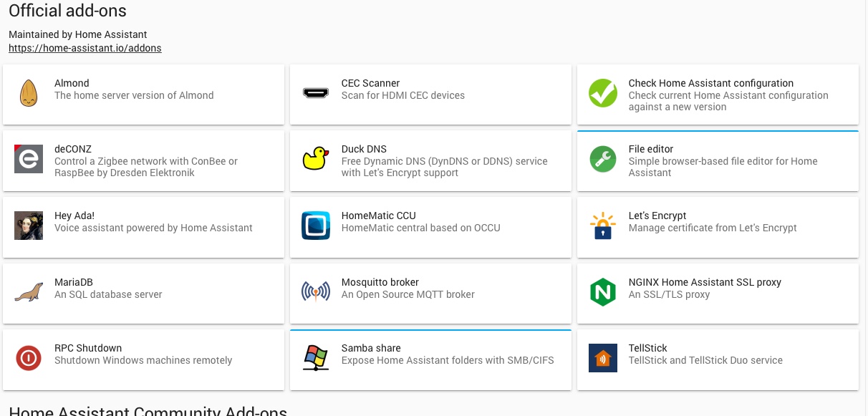
Task: Click 'Free Dynamic DNS' description text
Action: [445, 167]
